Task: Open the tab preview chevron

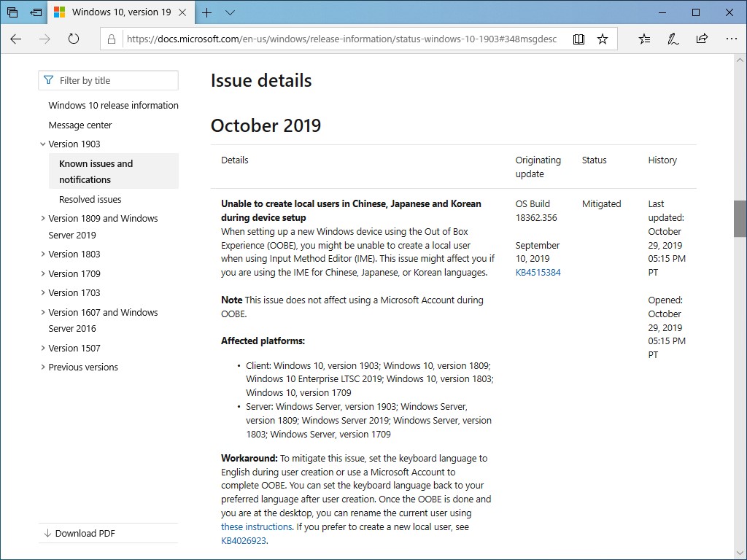Action: point(230,12)
